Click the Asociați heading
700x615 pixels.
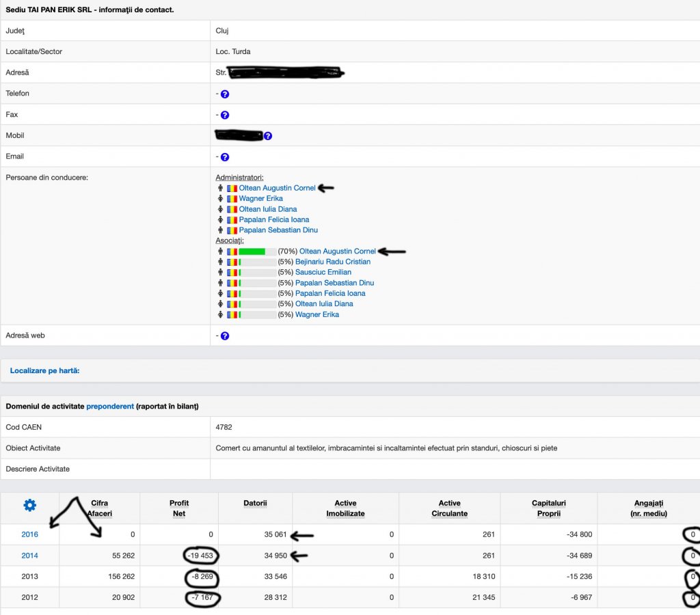pyautogui.click(x=230, y=241)
